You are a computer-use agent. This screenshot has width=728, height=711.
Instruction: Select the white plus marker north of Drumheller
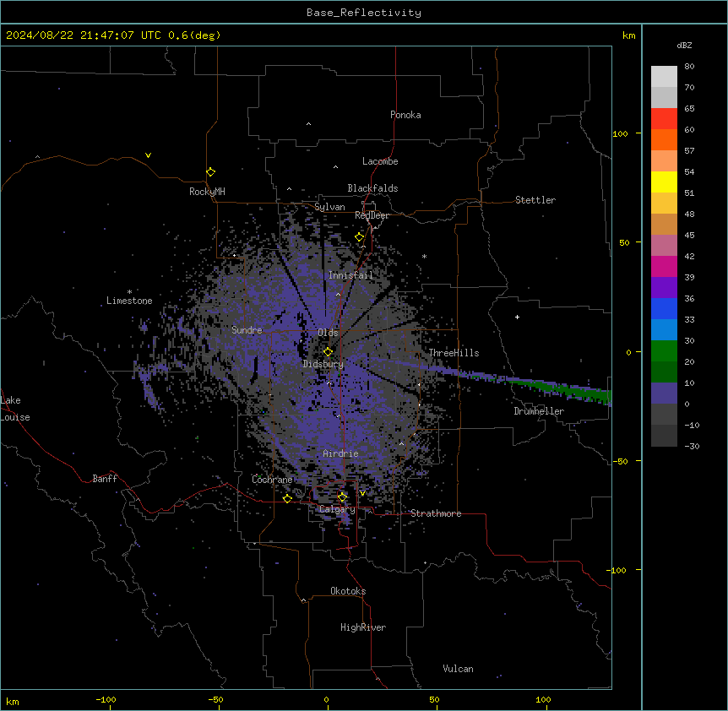tap(517, 318)
